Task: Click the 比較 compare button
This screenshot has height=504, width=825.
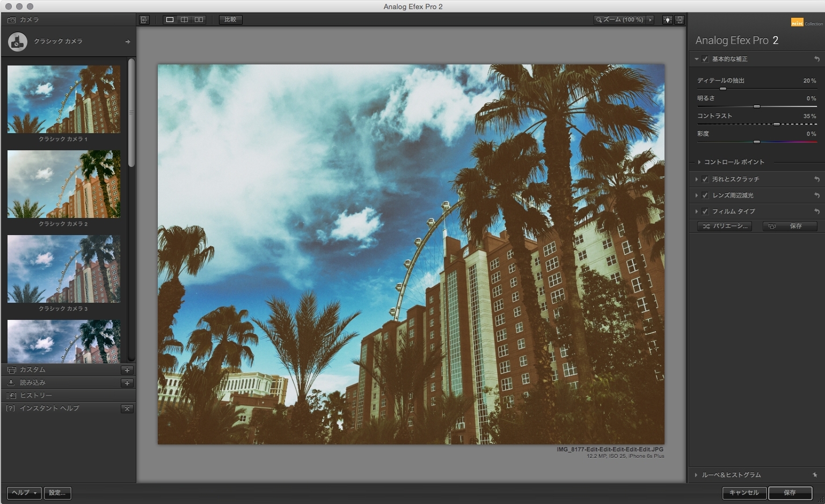Action: 230,20
